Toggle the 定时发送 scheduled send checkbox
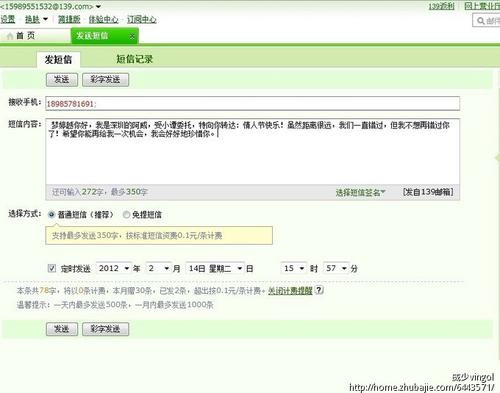 52,268
